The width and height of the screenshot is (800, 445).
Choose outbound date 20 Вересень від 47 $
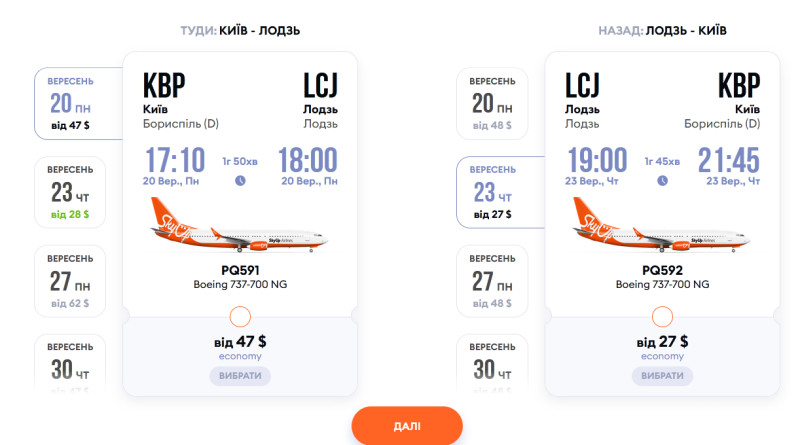point(79,104)
